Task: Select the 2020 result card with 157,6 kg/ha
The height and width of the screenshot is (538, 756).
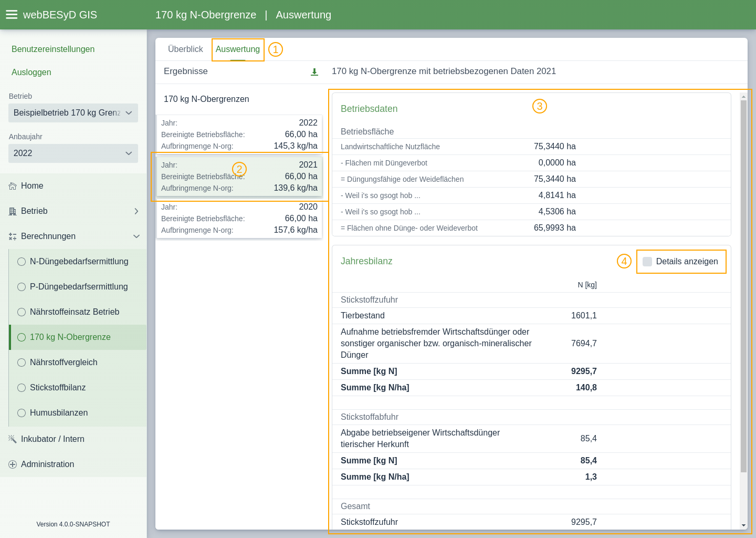Action: [x=239, y=219]
